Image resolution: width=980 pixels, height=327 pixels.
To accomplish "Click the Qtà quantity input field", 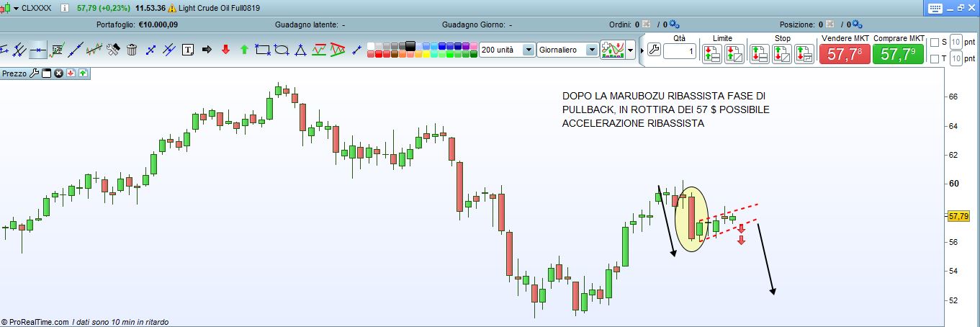I will pos(680,52).
